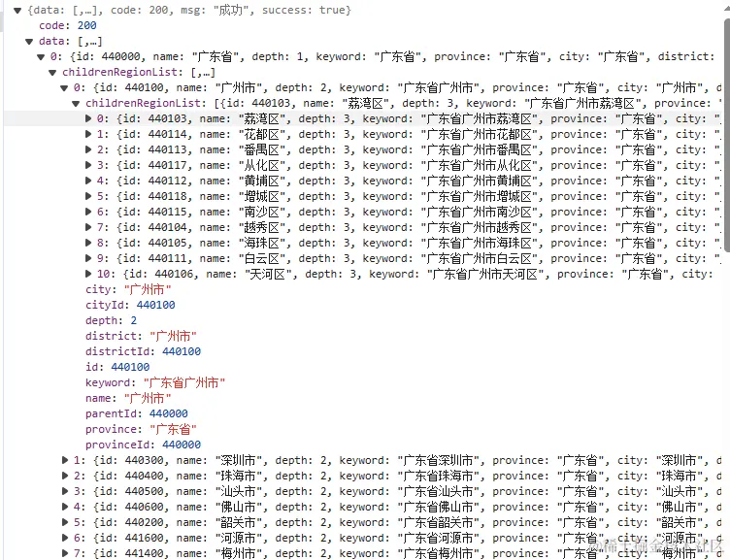Expand the 花都区 id 440114 row
Image resolution: width=730 pixels, height=560 pixels.
88,134
